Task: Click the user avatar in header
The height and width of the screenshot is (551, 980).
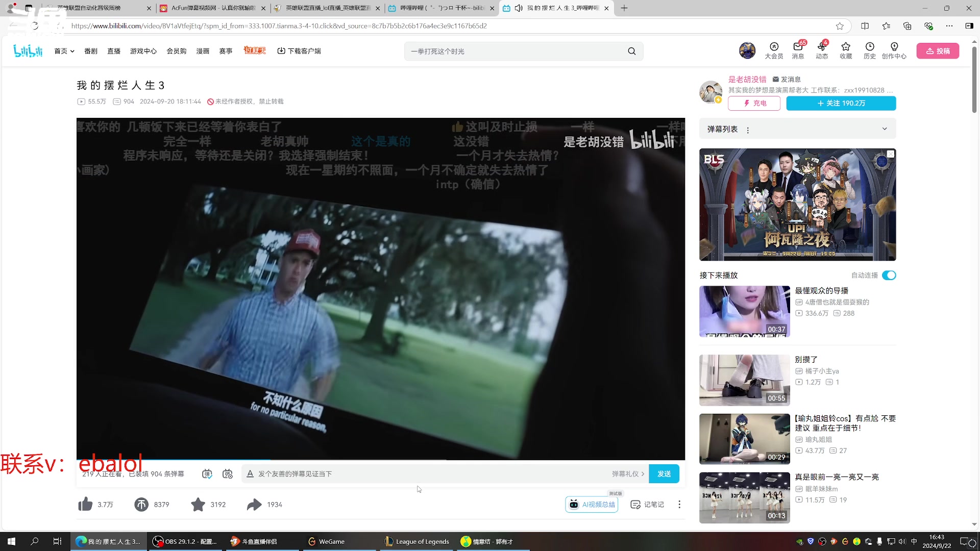Action: pyautogui.click(x=747, y=51)
